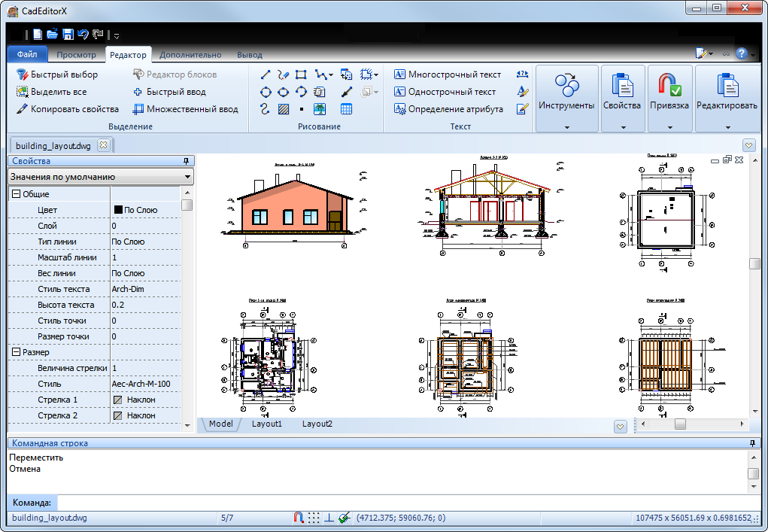
Task: Insert a table using the grid icon
Action: point(346,109)
